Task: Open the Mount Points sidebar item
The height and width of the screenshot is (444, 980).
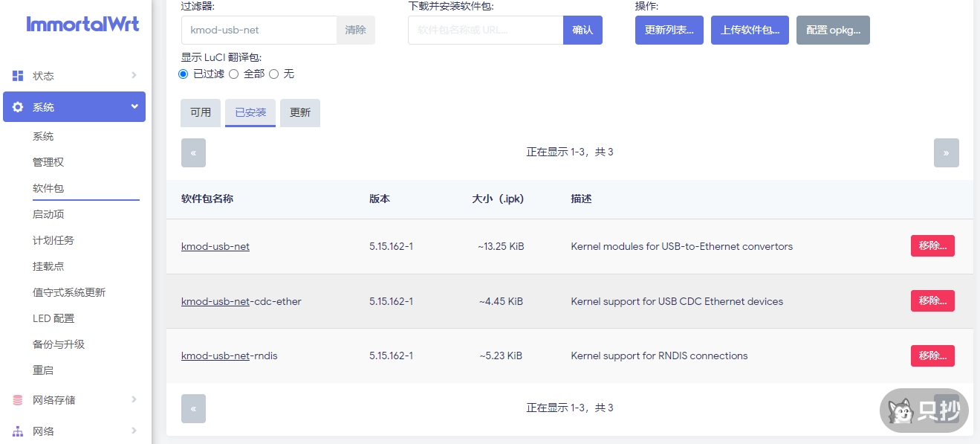Action: coord(48,266)
